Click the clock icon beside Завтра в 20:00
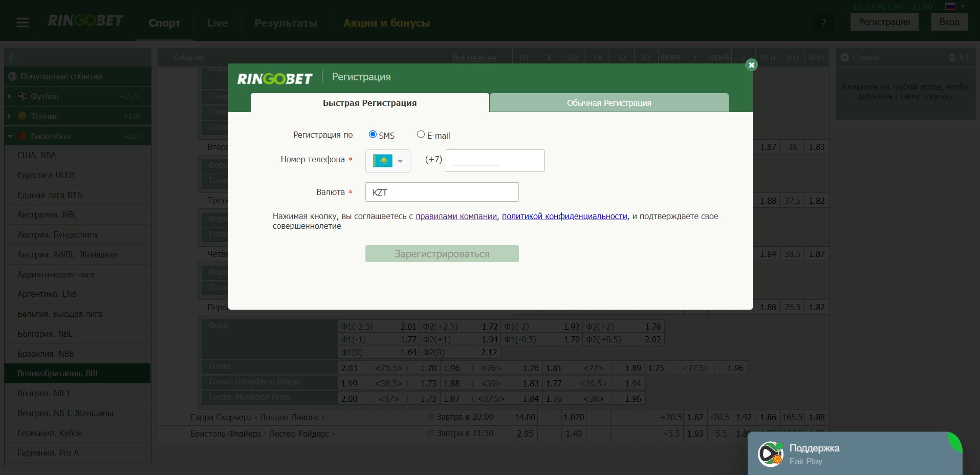This screenshot has width=980, height=475. (x=430, y=417)
